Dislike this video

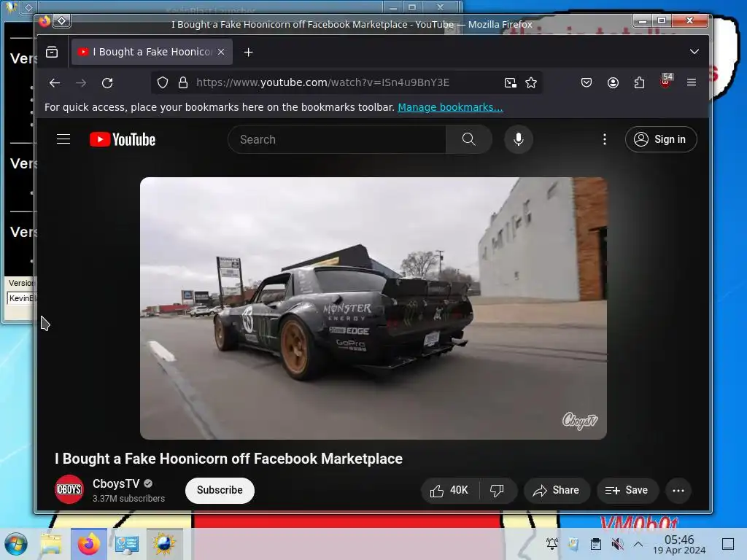(x=497, y=491)
